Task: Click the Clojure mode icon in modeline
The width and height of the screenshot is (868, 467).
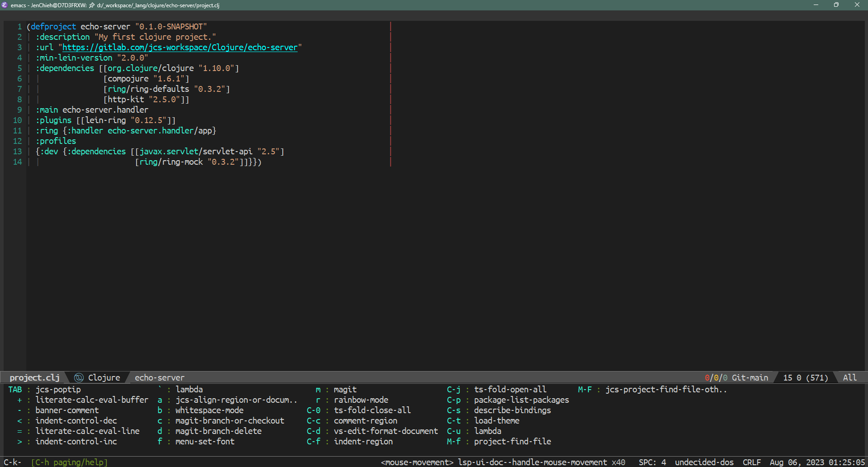Action: coord(79,377)
